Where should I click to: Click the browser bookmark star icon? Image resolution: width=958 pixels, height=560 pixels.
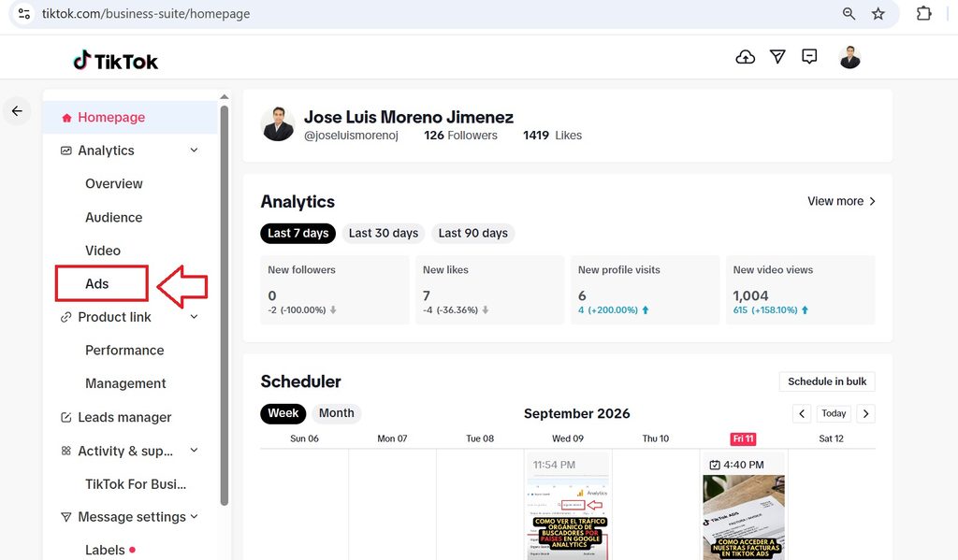pyautogui.click(x=878, y=13)
